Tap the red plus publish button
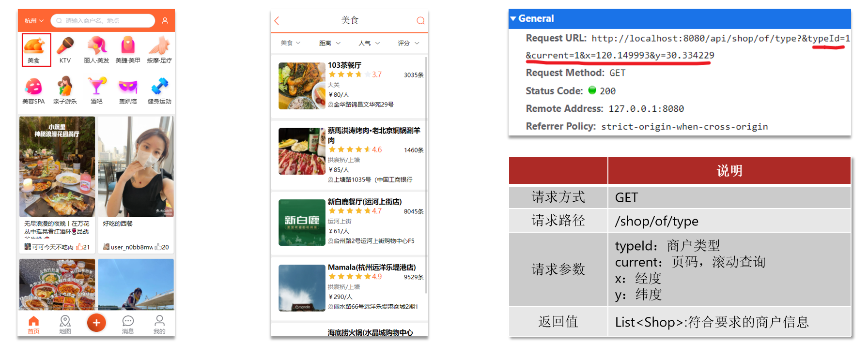Screen dimensions: 868x343 [x=96, y=323]
